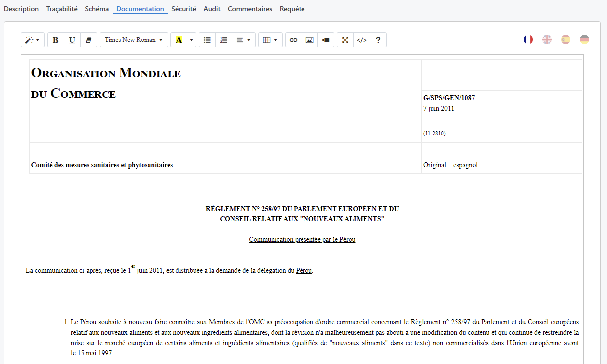Open the Requête tab
Image resolution: width=607 pixels, height=364 pixels.
pyautogui.click(x=292, y=9)
